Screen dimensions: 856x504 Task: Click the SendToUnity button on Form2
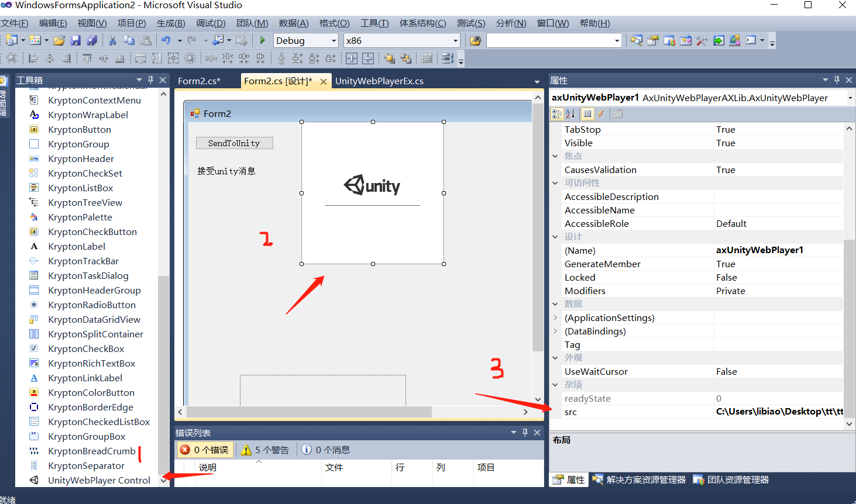pos(234,142)
